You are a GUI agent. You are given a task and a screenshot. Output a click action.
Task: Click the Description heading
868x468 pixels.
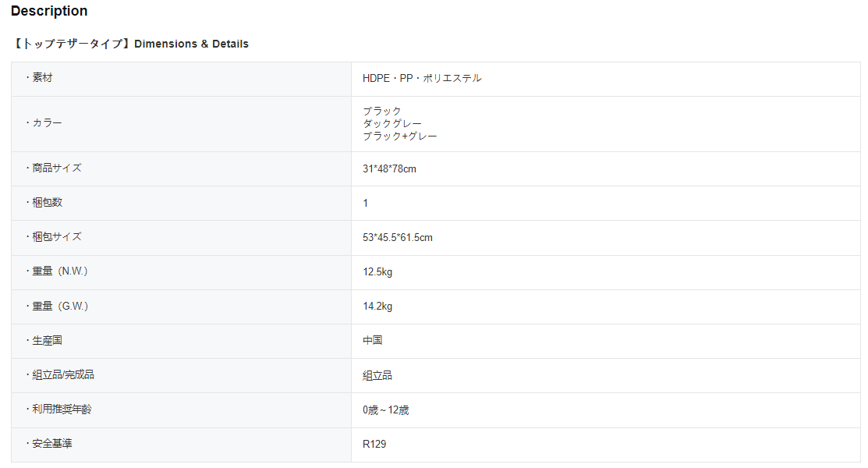49,11
